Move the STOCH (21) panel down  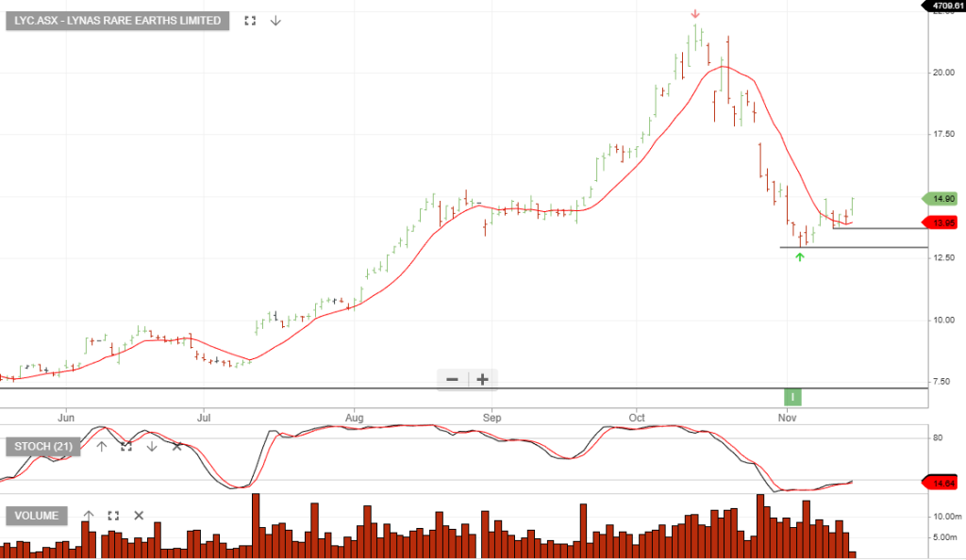tap(151, 446)
